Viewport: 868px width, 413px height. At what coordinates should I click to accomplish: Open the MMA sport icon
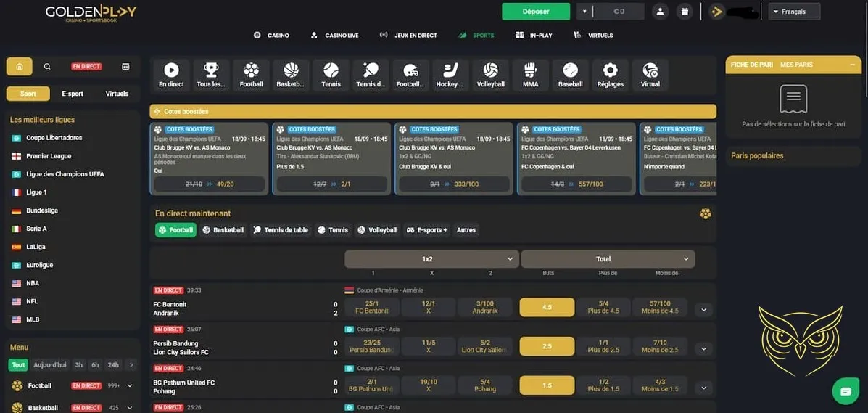click(530, 75)
